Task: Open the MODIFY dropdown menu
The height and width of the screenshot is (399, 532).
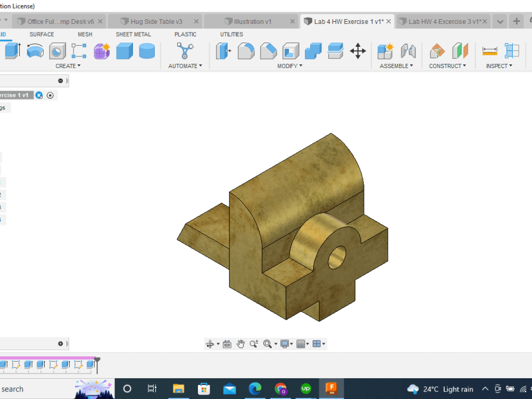Action: [289, 66]
